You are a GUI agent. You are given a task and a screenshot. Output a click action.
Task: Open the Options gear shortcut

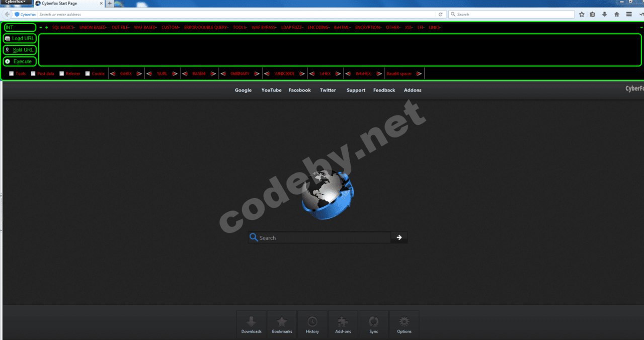pos(404,324)
